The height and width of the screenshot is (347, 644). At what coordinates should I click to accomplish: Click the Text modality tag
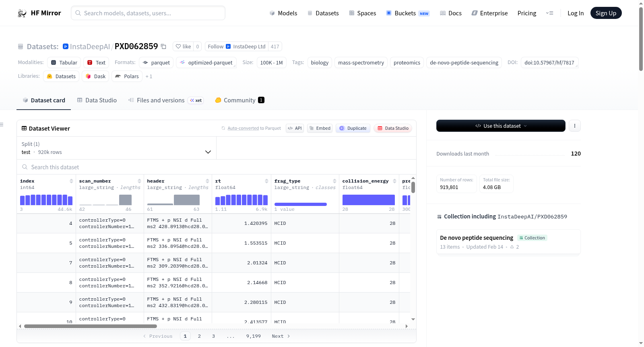[x=96, y=62]
